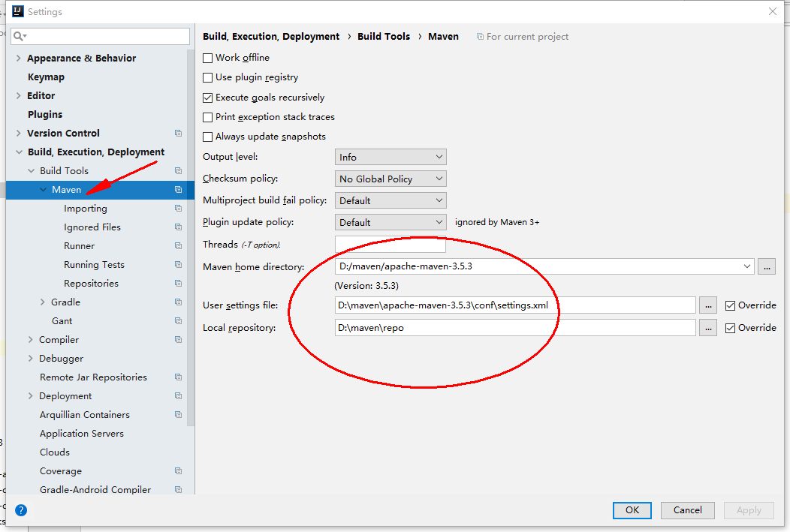Click the OK button
The width and height of the screenshot is (790, 532).
click(632, 510)
